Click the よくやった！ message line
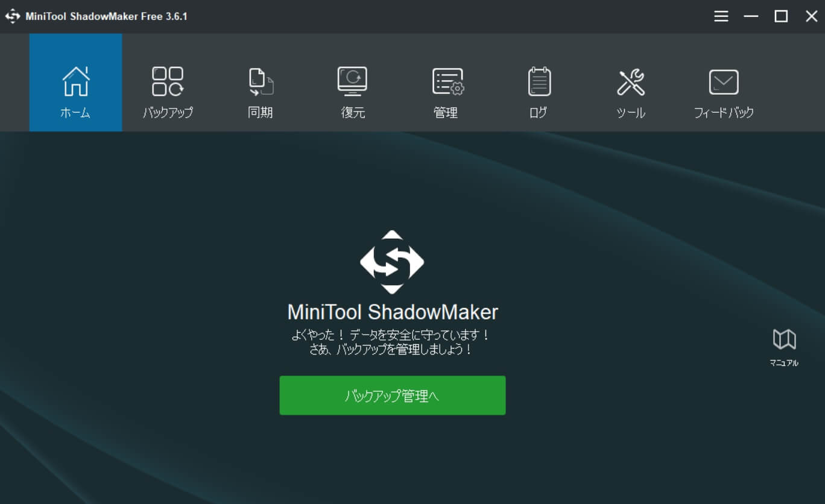The width and height of the screenshot is (825, 504). (391, 335)
